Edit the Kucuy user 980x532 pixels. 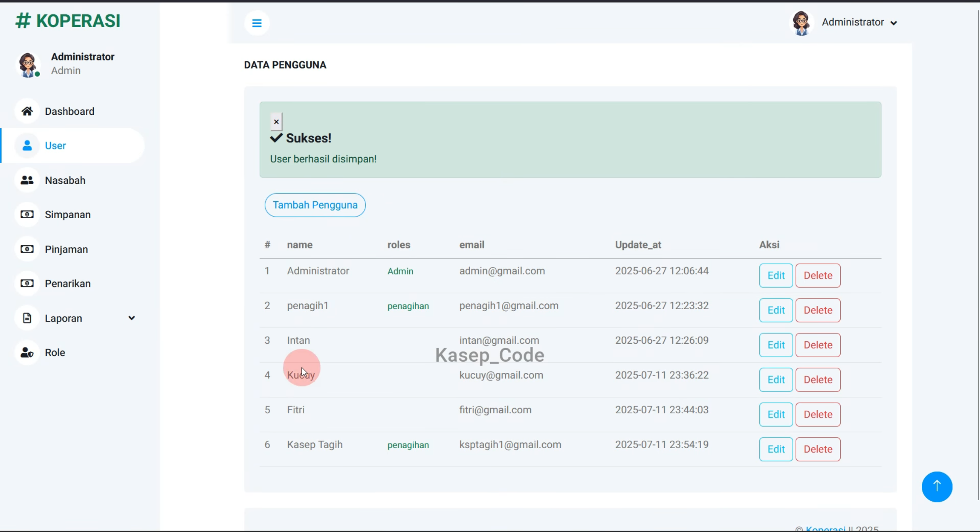click(776, 380)
